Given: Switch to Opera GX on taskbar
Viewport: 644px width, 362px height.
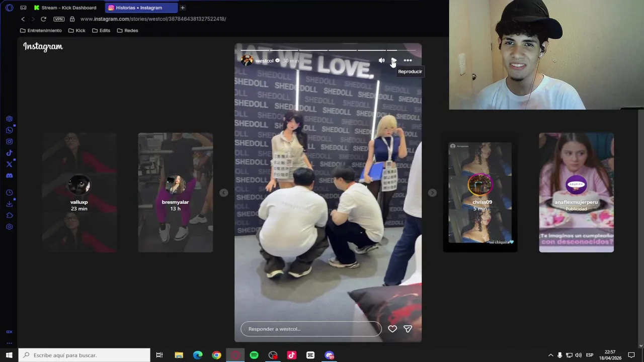Looking at the screenshot, I should pyautogui.click(x=235, y=355).
